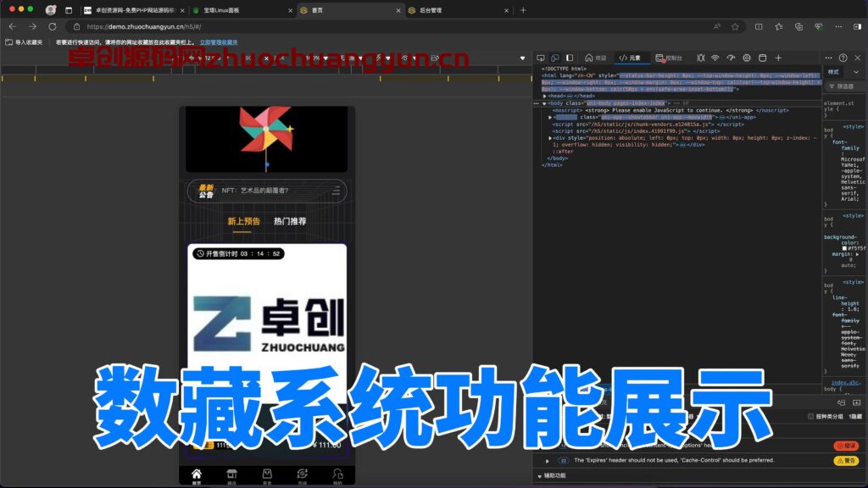Open the sources bug debugger tool
The width and height of the screenshot is (868, 488).
[x=701, y=58]
